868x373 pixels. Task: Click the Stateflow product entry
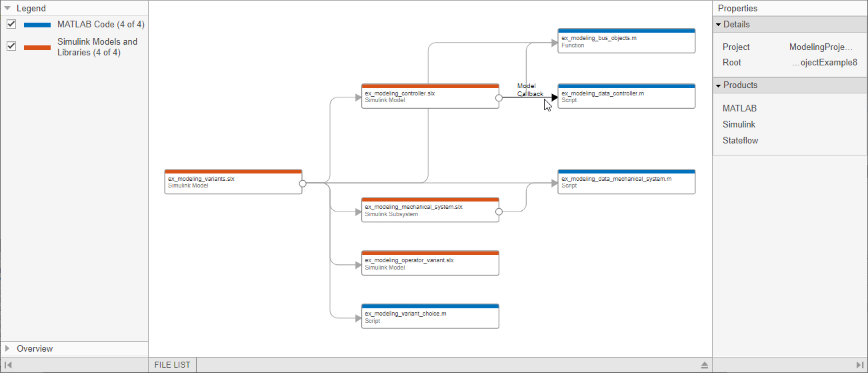coord(740,140)
